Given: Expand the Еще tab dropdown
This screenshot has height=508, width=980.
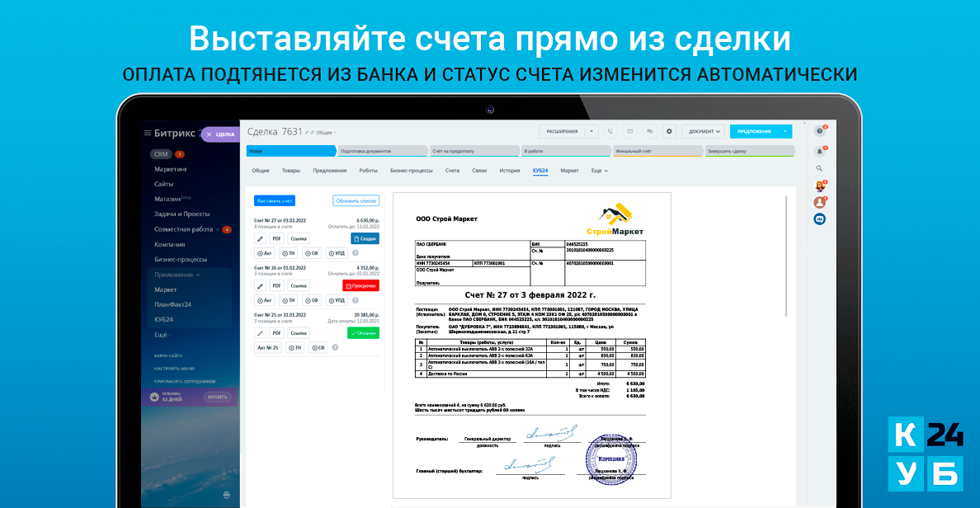Looking at the screenshot, I should [600, 171].
